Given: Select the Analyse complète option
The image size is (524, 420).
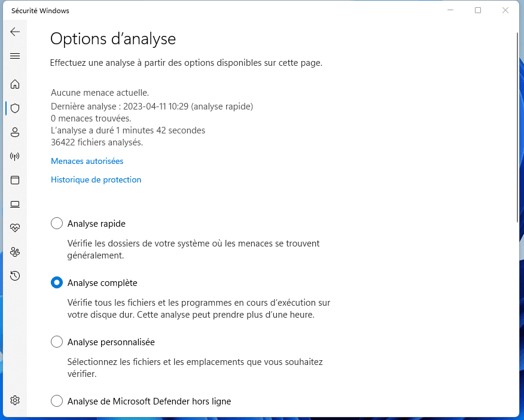Looking at the screenshot, I should point(57,283).
